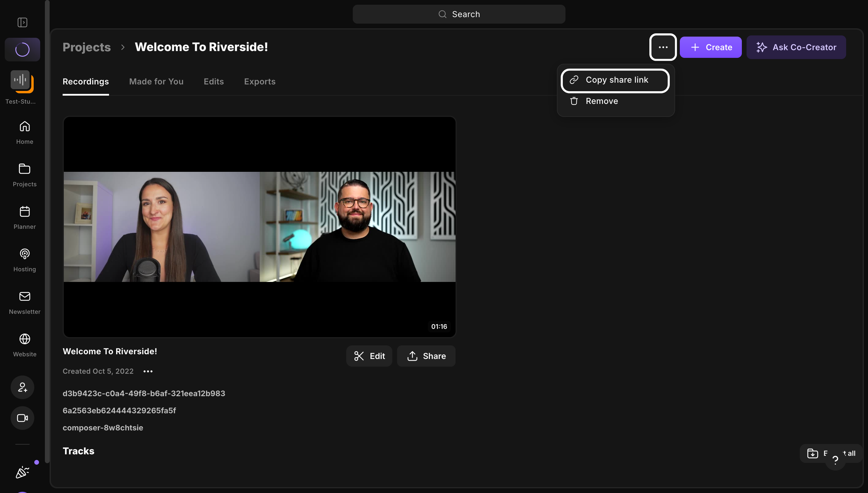Click the video camera record icon

22,418
